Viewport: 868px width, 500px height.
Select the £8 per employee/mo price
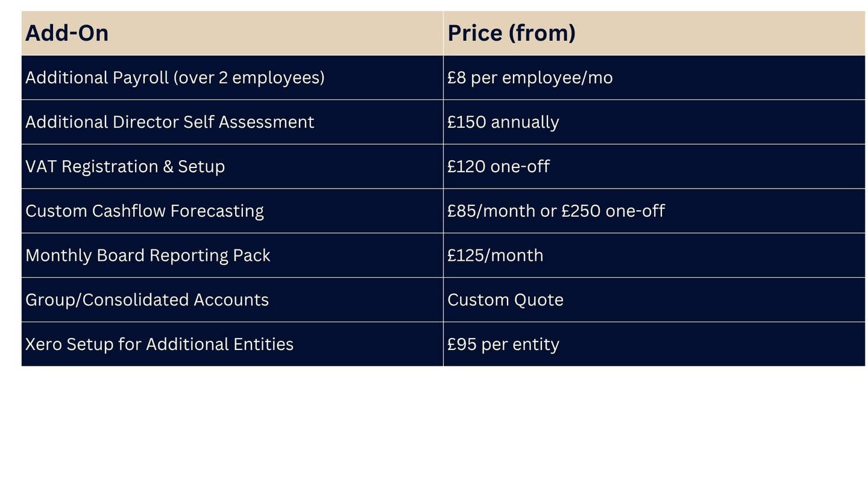tap(529, 78)
